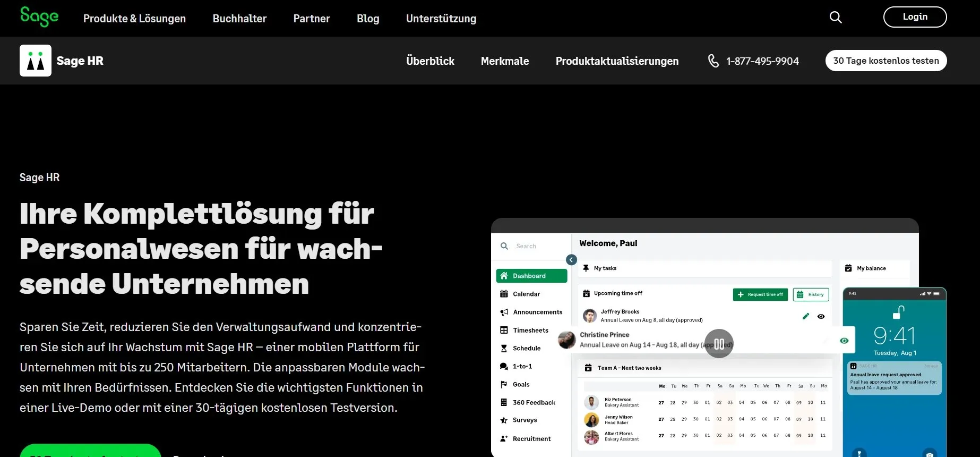The image size is (980, 457).
Task: Click Riz Peterson avatar
Action: (591, 402)
